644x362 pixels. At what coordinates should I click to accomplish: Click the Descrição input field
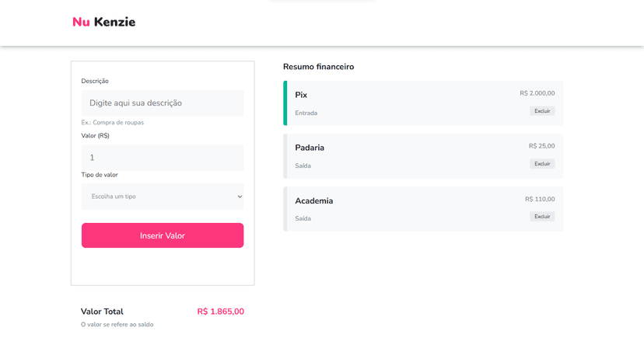coord(163,103)
